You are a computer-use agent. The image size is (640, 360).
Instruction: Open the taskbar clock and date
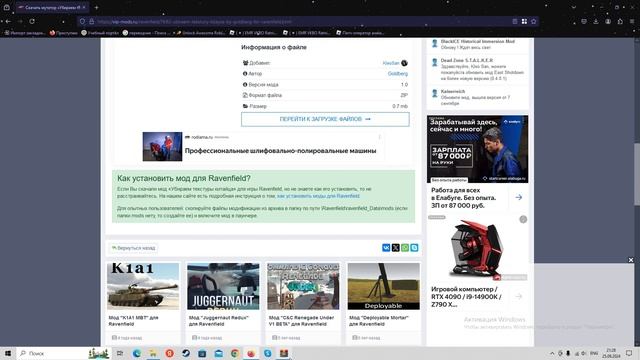click(x=611, y=353)
